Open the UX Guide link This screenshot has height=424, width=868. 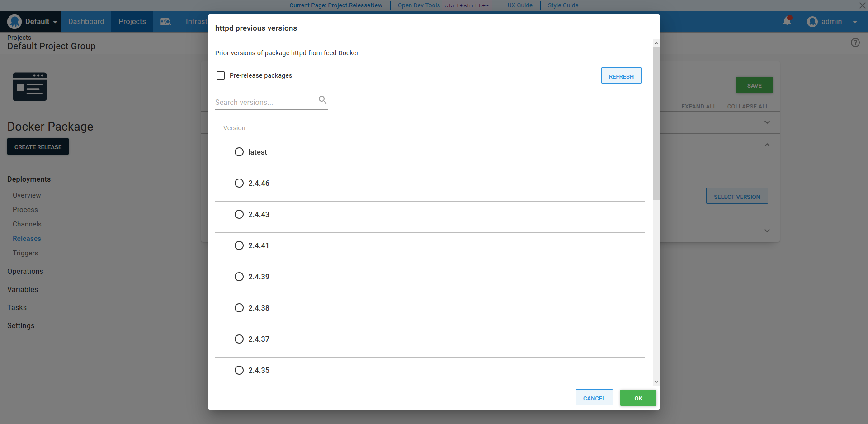[x=520, y=5]
